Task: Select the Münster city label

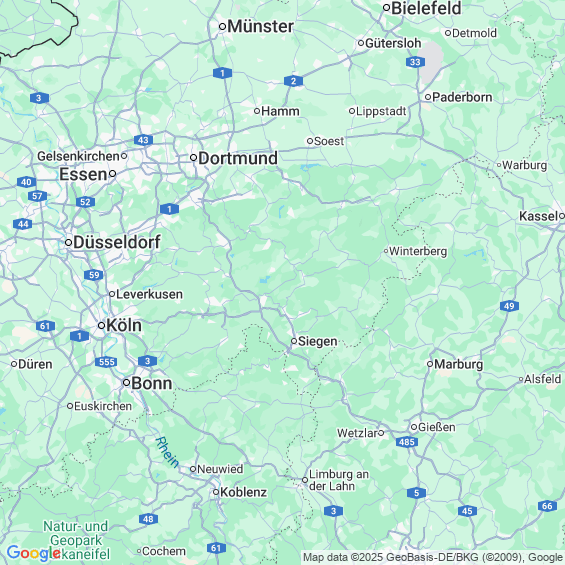Action: tap(261, 26)
